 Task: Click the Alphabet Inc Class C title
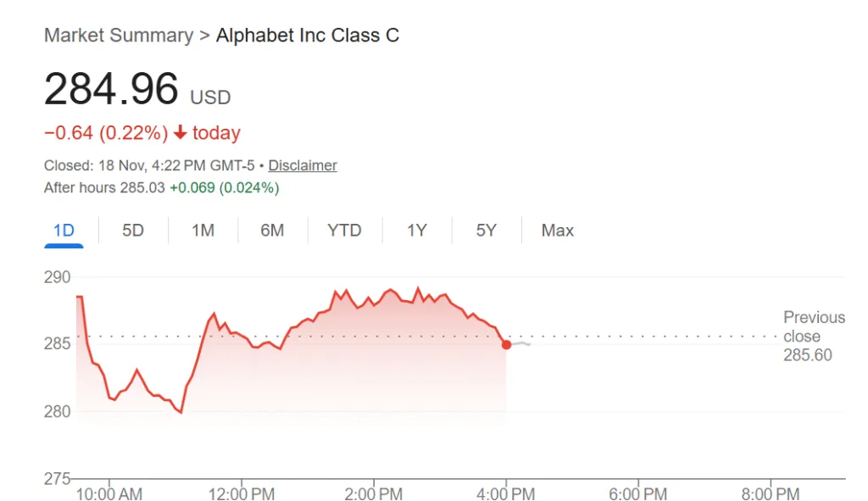(x=308, y=36)
